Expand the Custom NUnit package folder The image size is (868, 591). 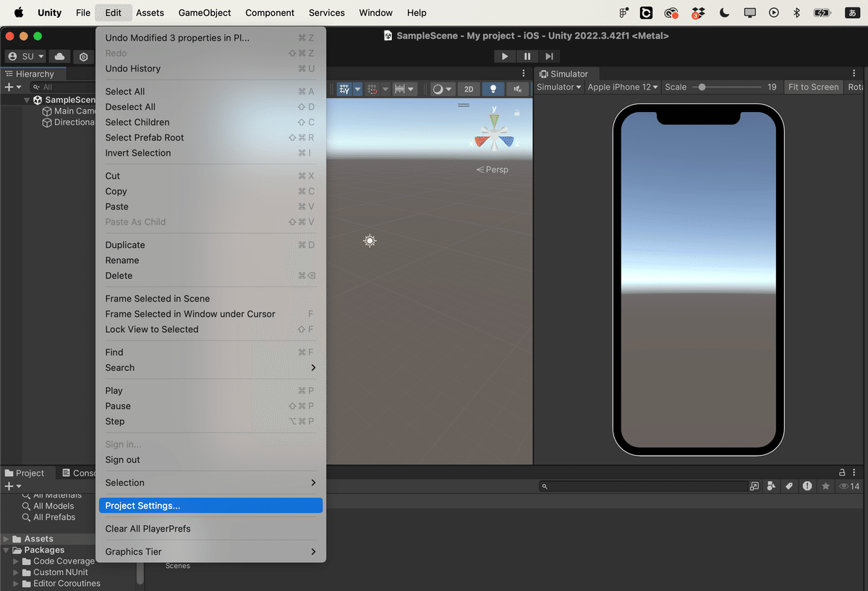[x=16, y=572]
